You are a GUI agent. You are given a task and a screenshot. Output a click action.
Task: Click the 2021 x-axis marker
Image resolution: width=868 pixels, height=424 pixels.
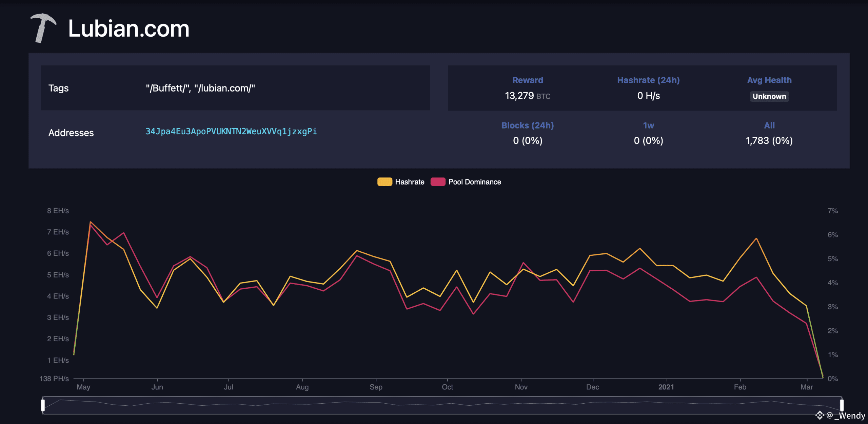click(666, 387)
